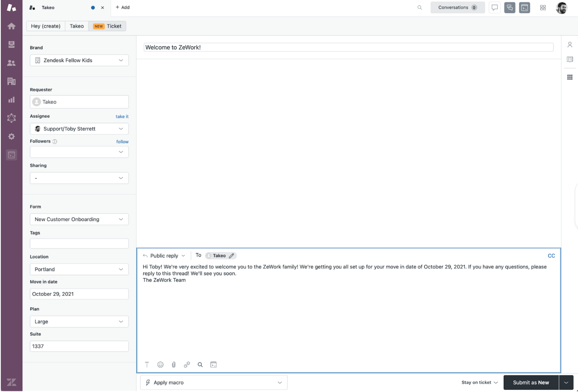Screen dimensions: 578x392
Task: Open the Hey (create) tab
Action: [x=46, y=26]
